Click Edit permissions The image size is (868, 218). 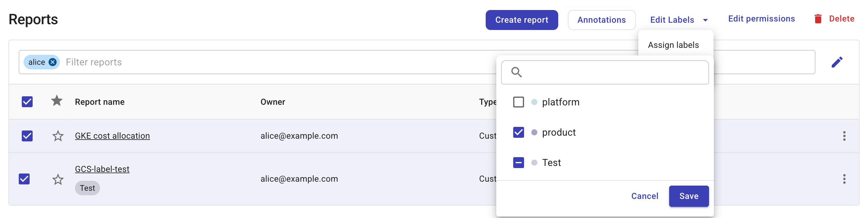(x=761, y=19)
